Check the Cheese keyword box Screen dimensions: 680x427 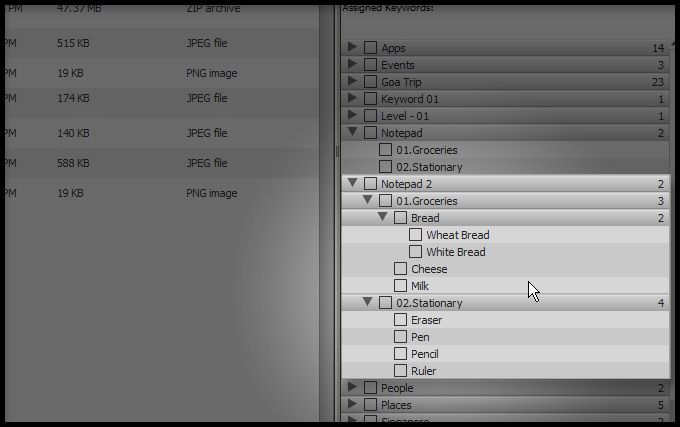click(x=400, y=269)
